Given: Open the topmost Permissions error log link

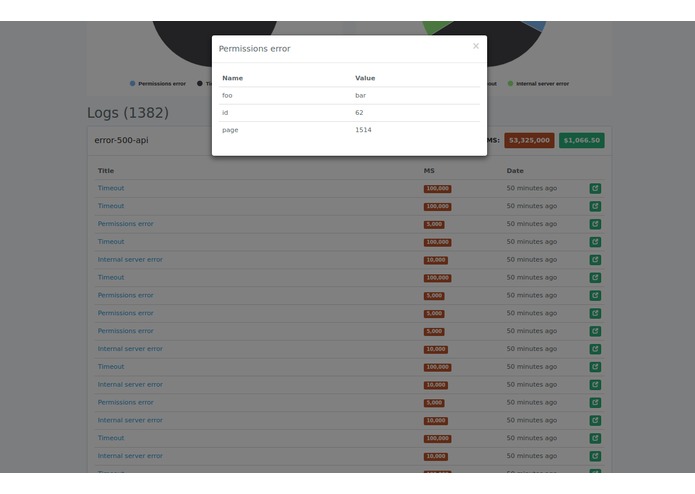Looking at the screenshot, I should click(125, 224).
